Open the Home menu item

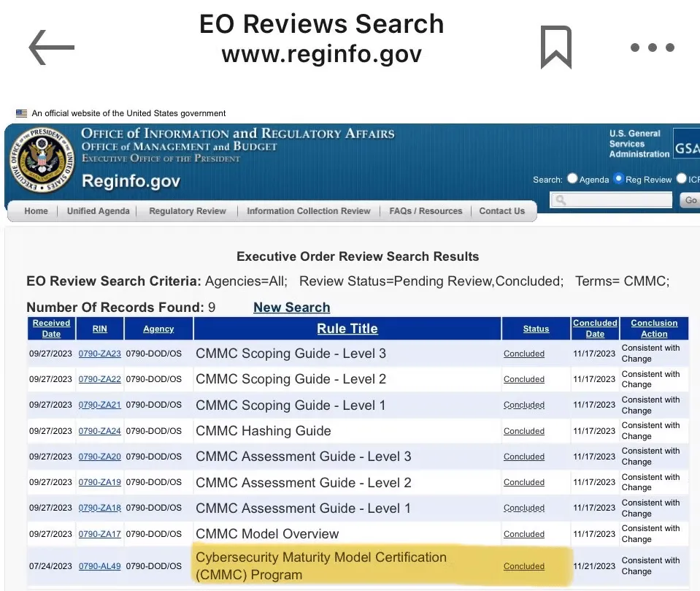tap(36, 211)
